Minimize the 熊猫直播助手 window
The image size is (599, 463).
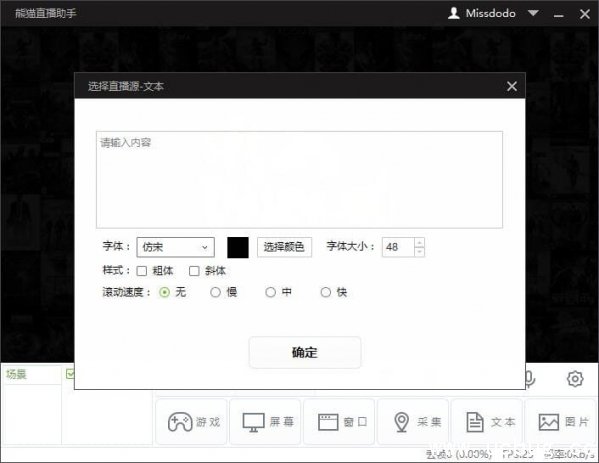click(559, 15)
